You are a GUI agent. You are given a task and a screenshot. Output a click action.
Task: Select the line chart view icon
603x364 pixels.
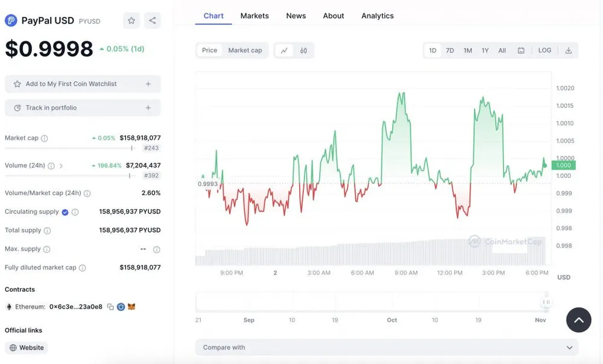[284, 51]
